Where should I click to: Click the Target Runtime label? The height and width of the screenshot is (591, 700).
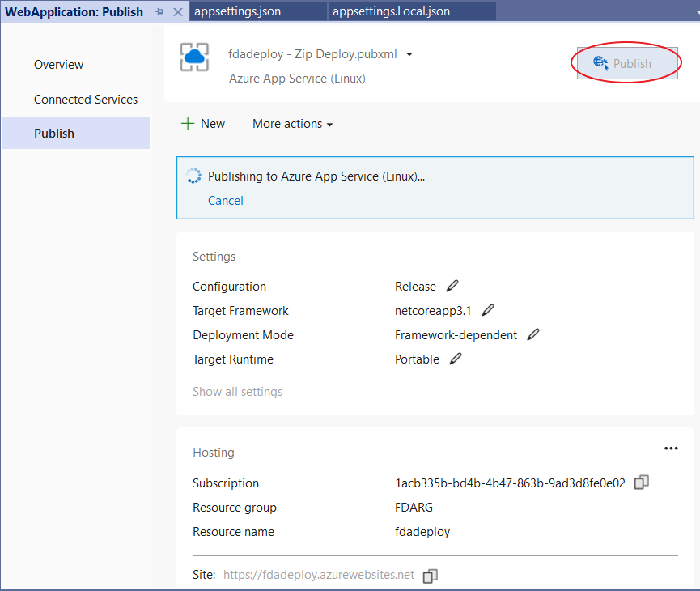tap(233, 359)
